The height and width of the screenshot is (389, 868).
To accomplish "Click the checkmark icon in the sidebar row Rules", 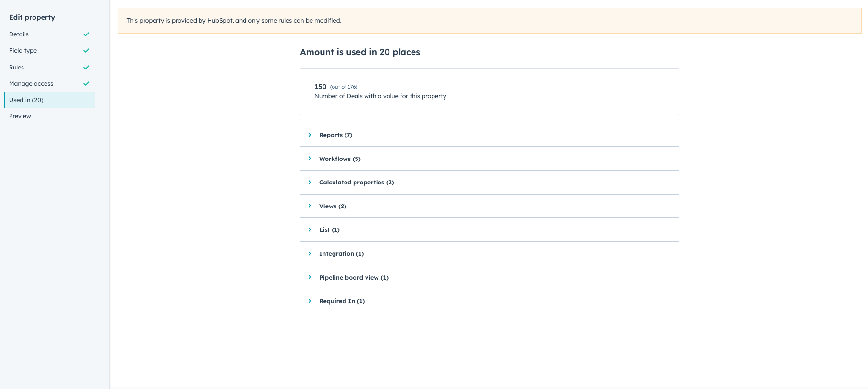I will [86, 67].
